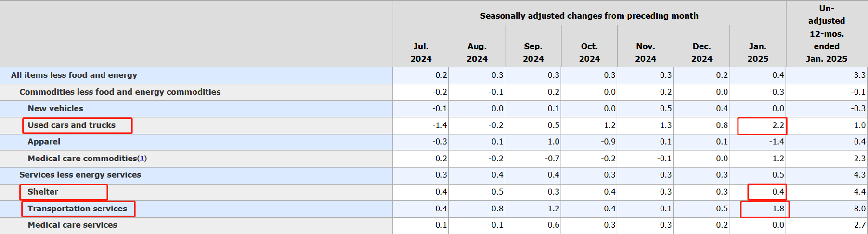This screenshot has height=234, width=868.
Task: Select the Apparel row label
Action: (x=44, y=142)
